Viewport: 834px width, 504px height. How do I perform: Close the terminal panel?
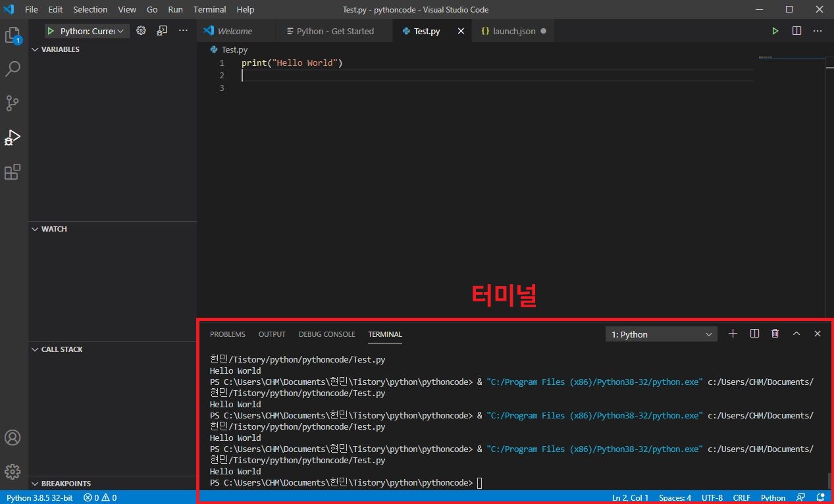(x=818, y=334)
